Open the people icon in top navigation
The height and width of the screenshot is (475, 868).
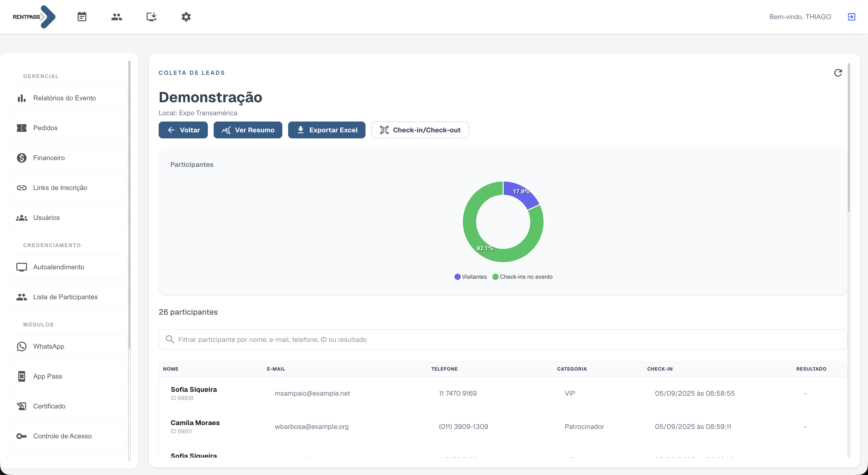click(x=117, y=17)
